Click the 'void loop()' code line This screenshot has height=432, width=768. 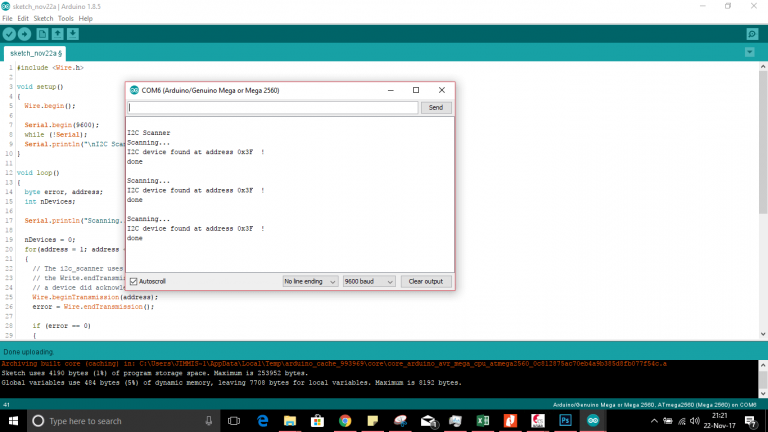pyautogui.click(x=38, y=173)
